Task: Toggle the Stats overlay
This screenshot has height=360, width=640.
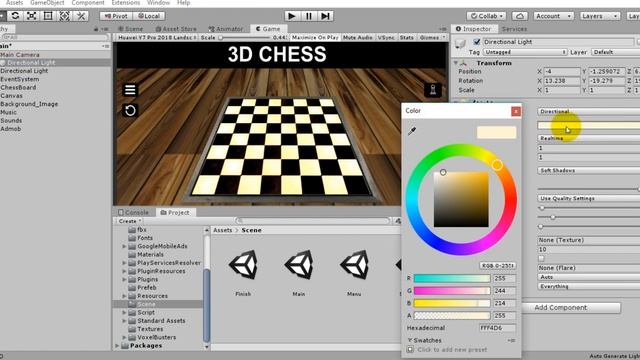Action: tap(407, 37)
